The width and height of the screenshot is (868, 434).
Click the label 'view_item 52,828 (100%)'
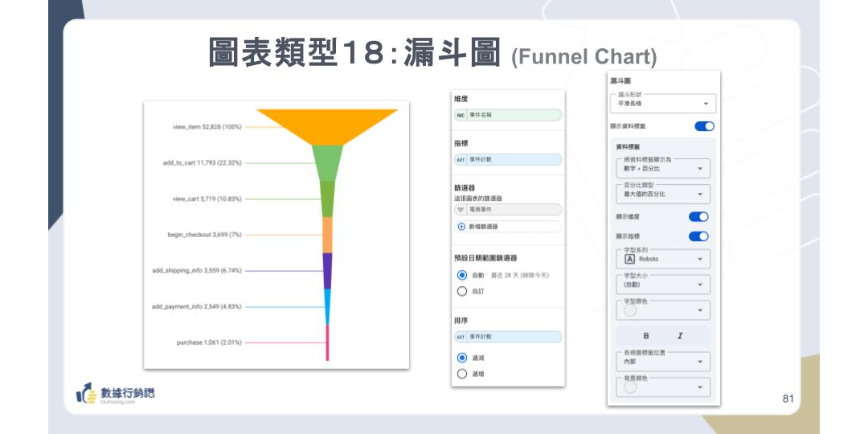[207, 127]
